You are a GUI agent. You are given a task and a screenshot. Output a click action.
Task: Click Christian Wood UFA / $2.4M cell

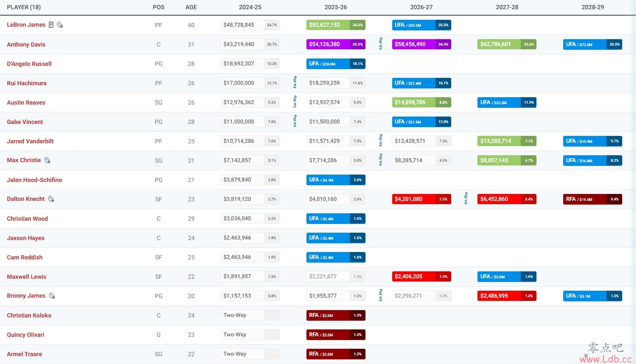(336, 218)
